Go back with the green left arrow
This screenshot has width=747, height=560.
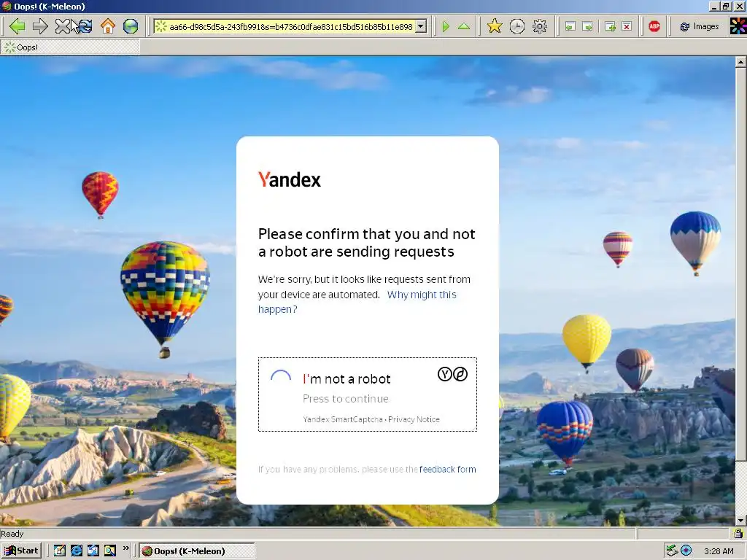18,26
